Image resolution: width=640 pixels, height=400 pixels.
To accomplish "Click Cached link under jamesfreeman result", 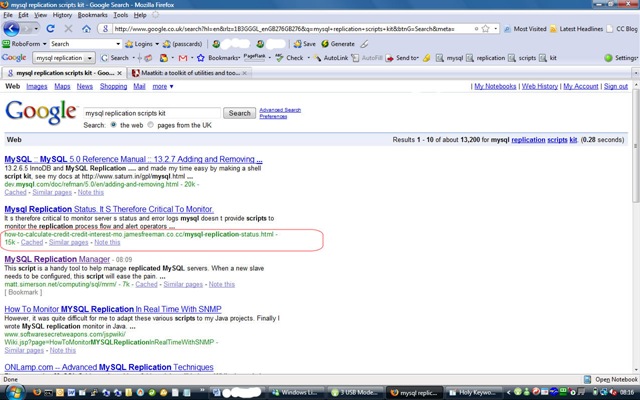I will coord(32,242).
